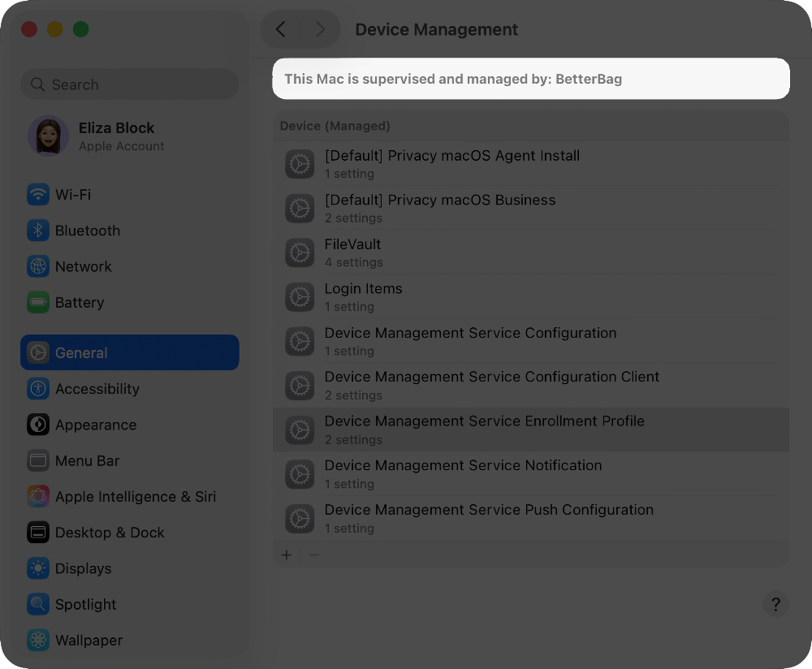The height and width of the screenshot is (669, 812).
Task: Open Accessibility settings
Action: [97, 389]
